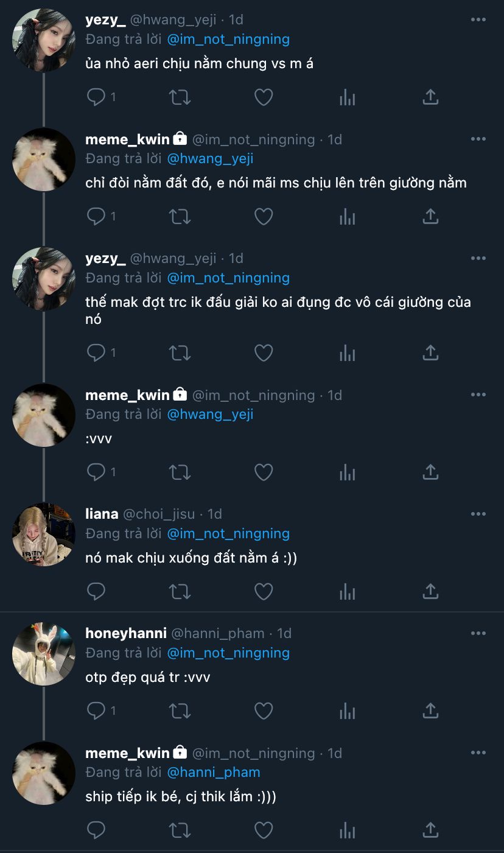Reply to meme_kwin's 'ship tiếp' tweet
504x853 pixels.
point(97,830)
